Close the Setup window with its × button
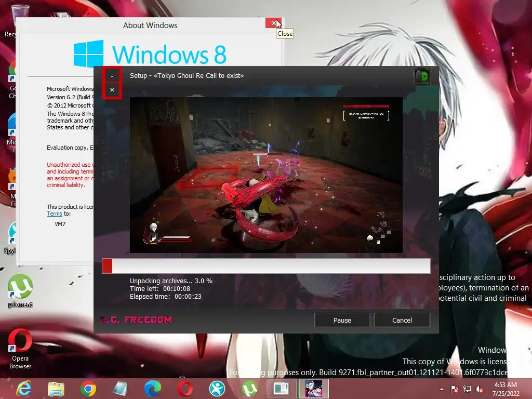The width and height of the screenshot is (532, 399). click(x=112, y=90)
